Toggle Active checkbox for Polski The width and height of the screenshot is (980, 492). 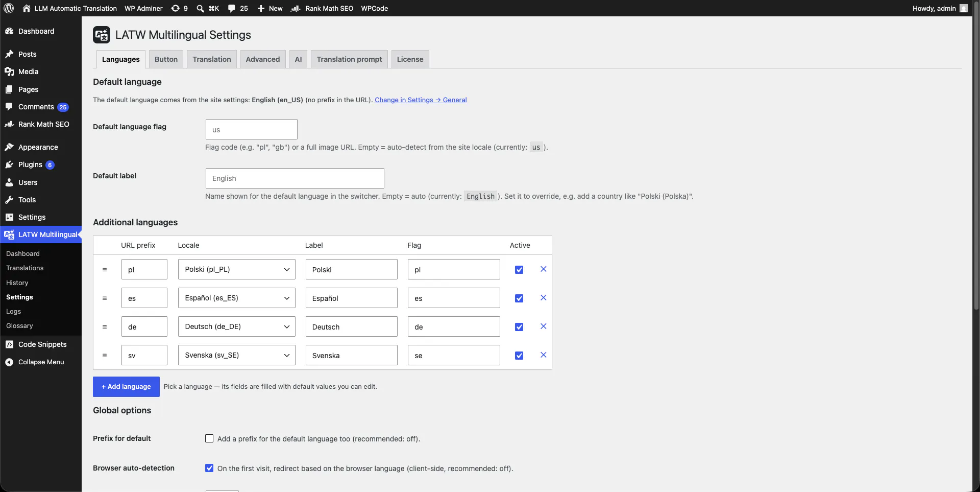(519, 270)
